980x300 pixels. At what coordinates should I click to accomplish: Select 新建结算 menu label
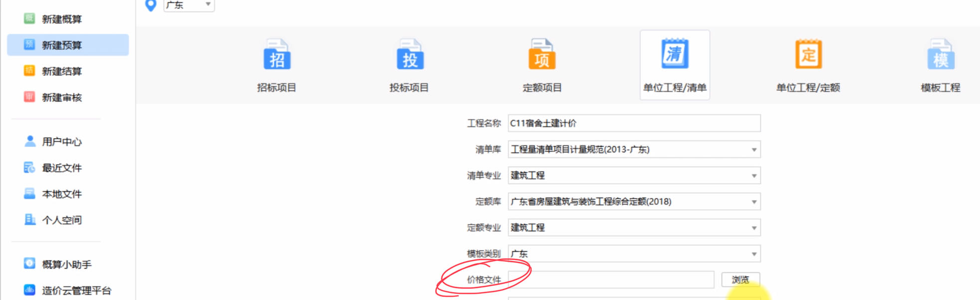coord(62,71)
